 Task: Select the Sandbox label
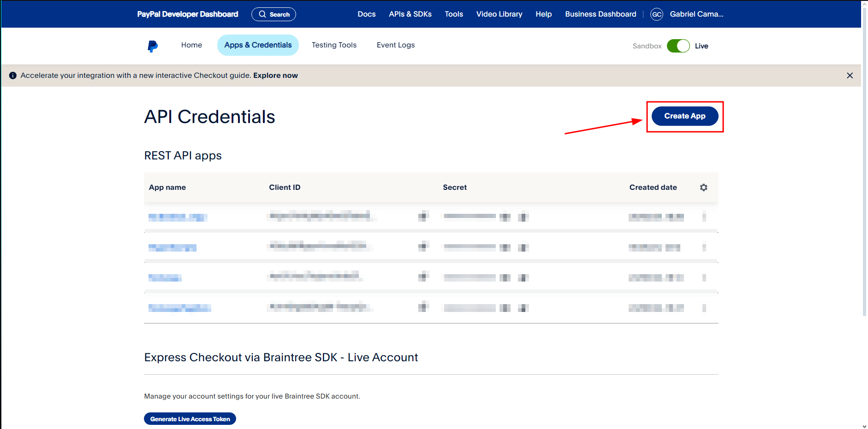pyautogui.click(x=647, y=46)
